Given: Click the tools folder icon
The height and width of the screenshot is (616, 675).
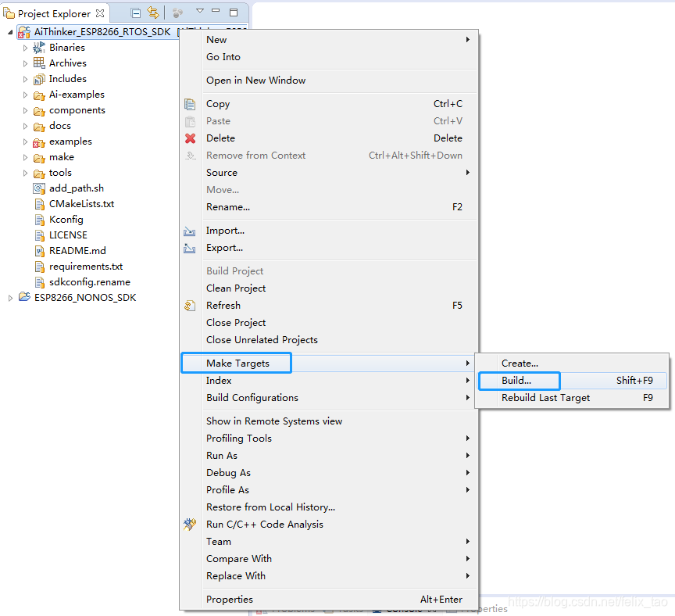Looking at the screenshot, I should [39, 174].
